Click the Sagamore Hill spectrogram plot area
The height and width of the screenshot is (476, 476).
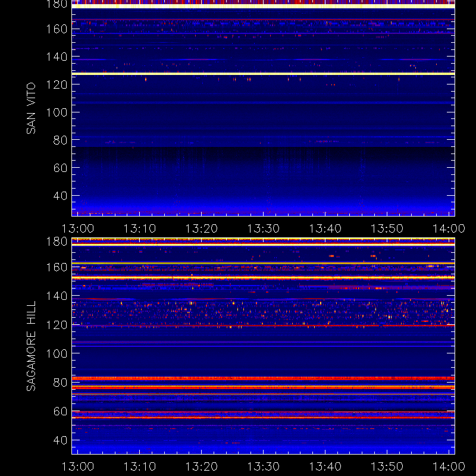pos(263,346)
